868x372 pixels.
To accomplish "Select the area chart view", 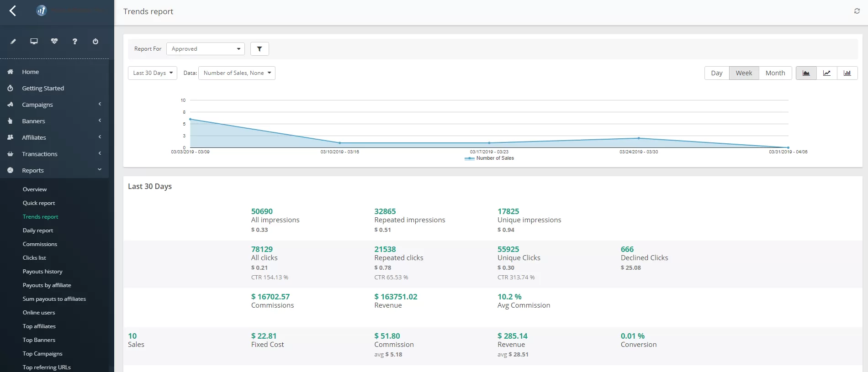I will (x=806, y=73).
